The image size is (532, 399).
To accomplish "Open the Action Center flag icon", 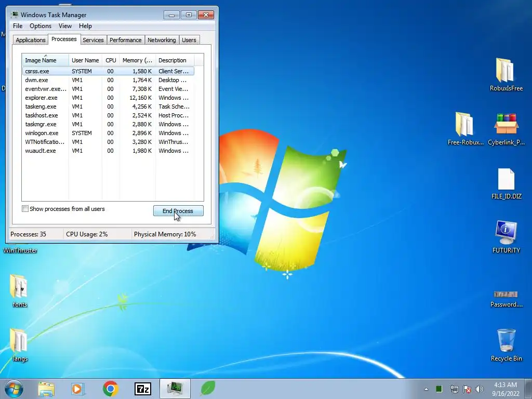I will 467,389.
